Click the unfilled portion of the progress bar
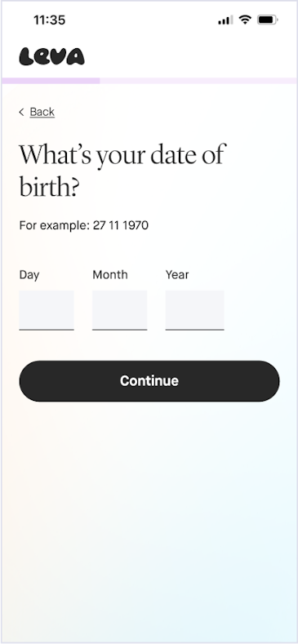This screenshot has height=644, width=298. (x=198, y=81)
